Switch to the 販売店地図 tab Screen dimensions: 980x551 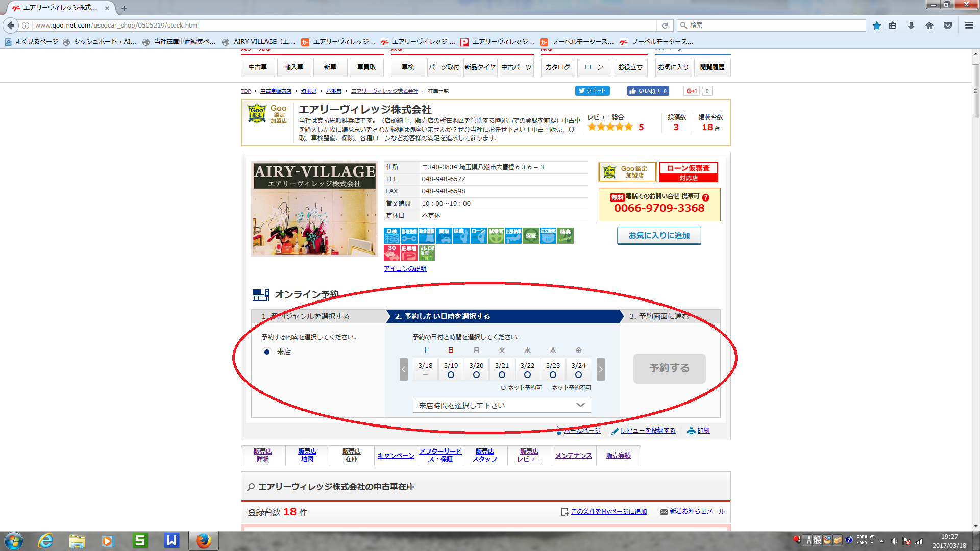[x=307, y=456]
